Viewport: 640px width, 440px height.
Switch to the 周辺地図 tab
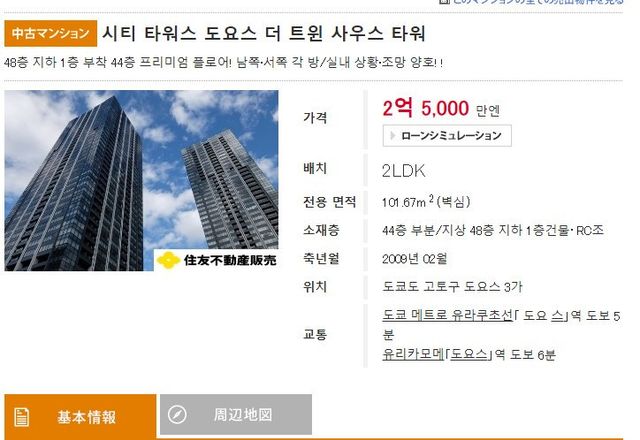[236, 415]
